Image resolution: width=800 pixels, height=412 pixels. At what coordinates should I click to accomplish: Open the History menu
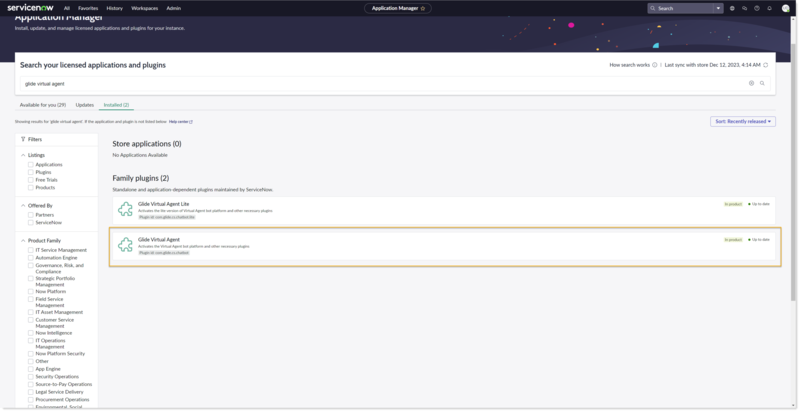pos(114,8)
